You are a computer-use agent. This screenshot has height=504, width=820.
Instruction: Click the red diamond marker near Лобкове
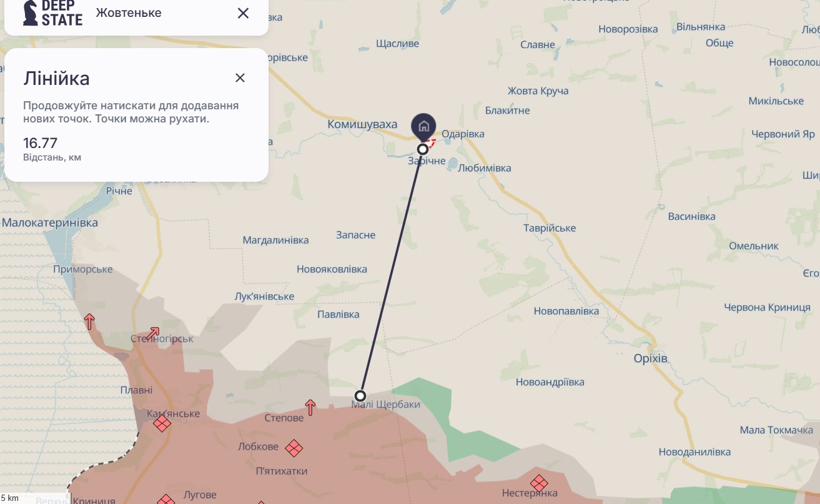[294, 448]
